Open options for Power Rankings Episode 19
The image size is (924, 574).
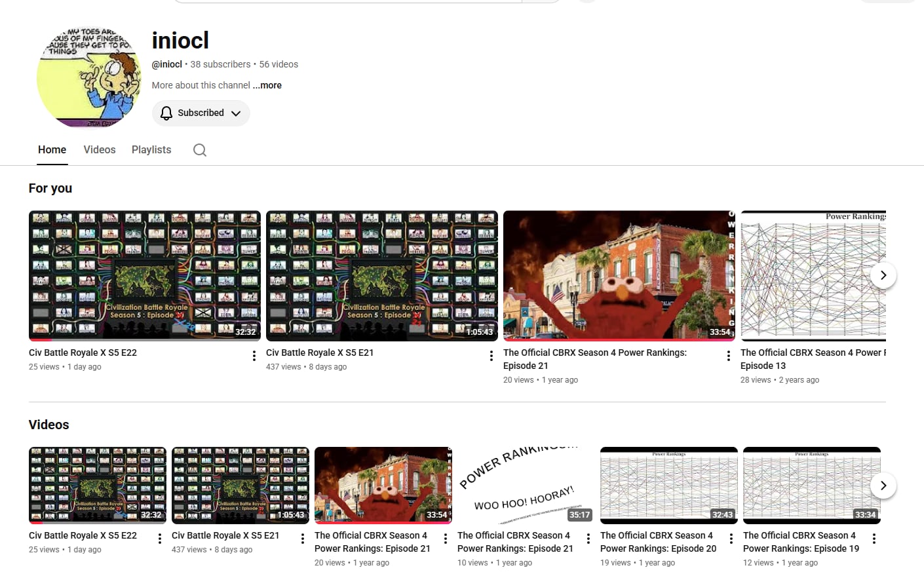pyautogui.click(x=874, y=539)
